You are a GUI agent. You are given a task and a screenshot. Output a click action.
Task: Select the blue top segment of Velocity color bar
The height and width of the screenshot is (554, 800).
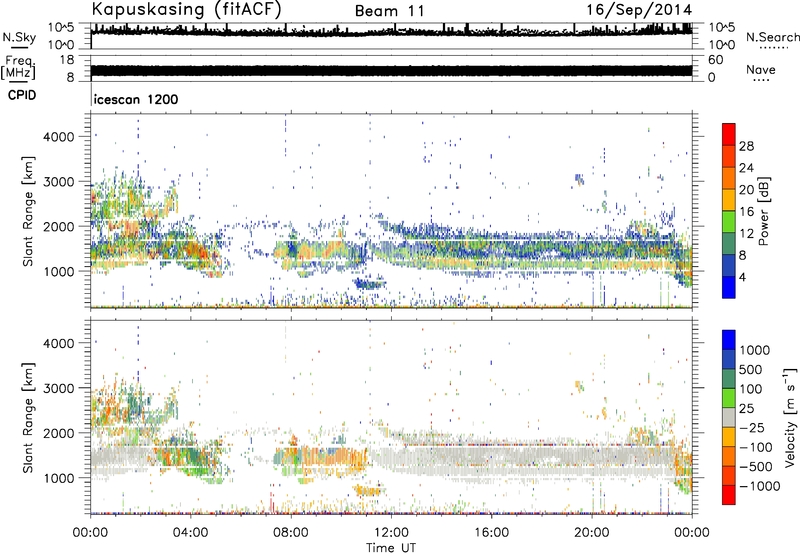729,340
